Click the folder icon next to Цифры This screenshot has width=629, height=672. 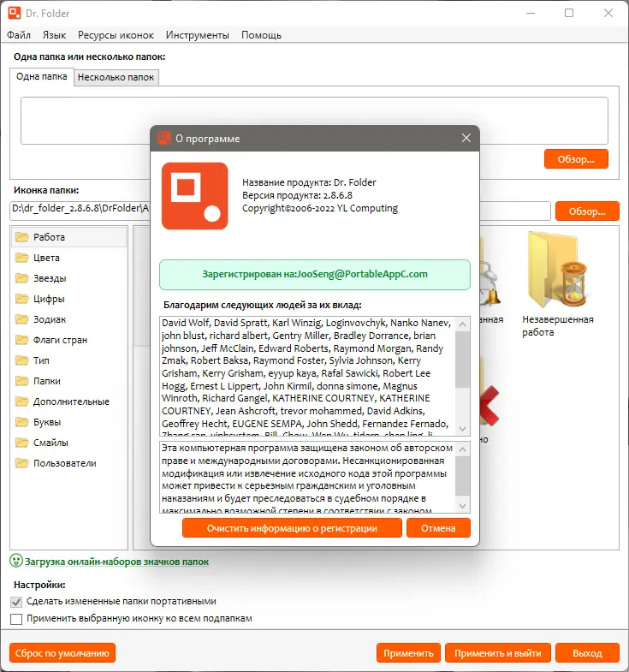coord(22,299)
